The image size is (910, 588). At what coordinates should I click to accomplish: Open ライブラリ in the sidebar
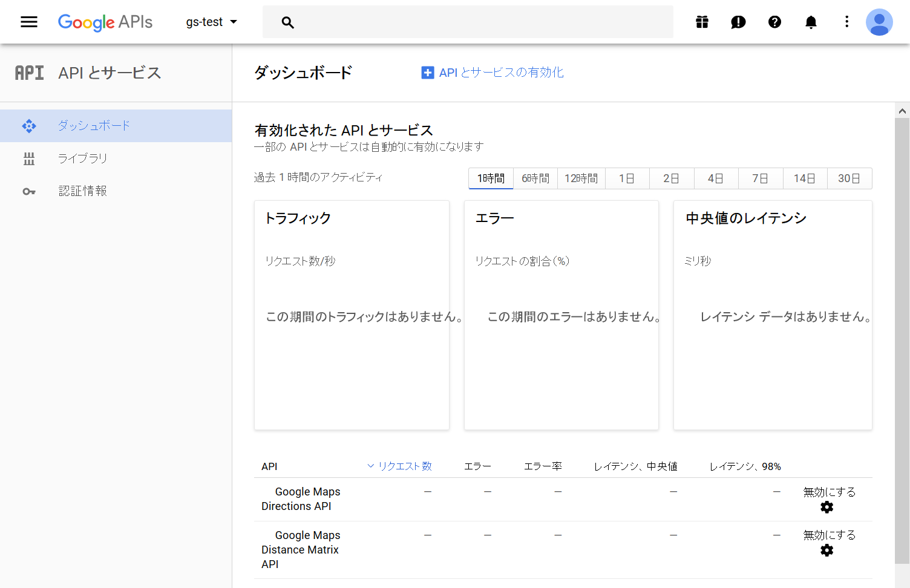tap(116, 158)
